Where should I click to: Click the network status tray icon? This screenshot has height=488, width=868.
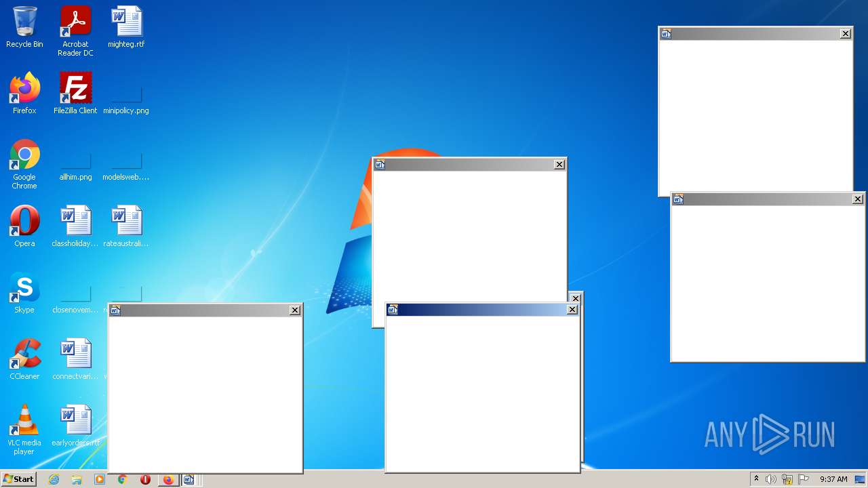787,479
